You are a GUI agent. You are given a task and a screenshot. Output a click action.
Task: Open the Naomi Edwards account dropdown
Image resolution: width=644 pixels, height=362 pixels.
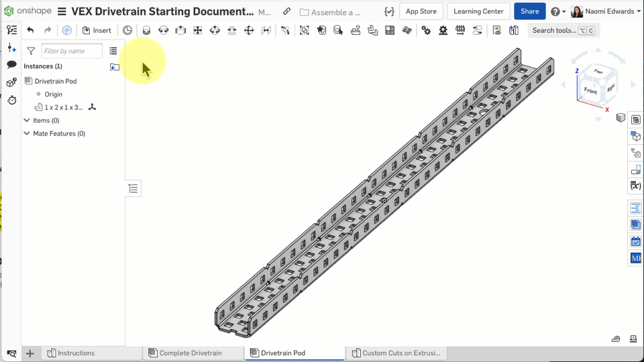(606, 11)
